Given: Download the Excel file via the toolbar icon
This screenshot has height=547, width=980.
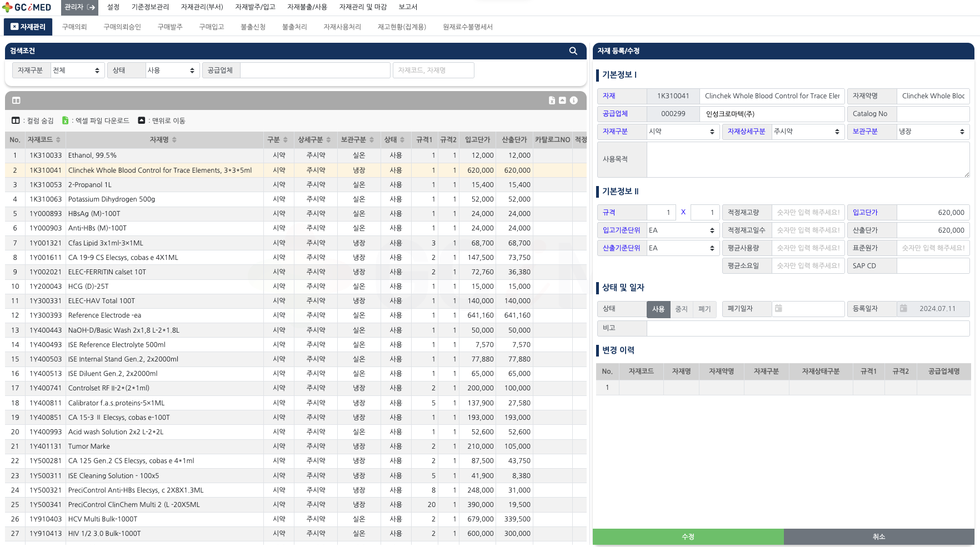Looking at the screenshot, I should pos(552,101).
